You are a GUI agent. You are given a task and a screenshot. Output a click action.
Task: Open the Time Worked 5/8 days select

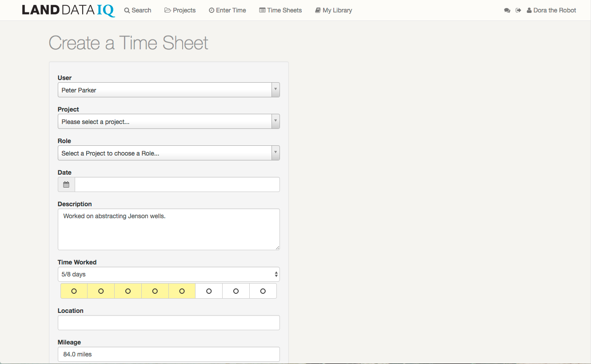[x=169, y=274]
